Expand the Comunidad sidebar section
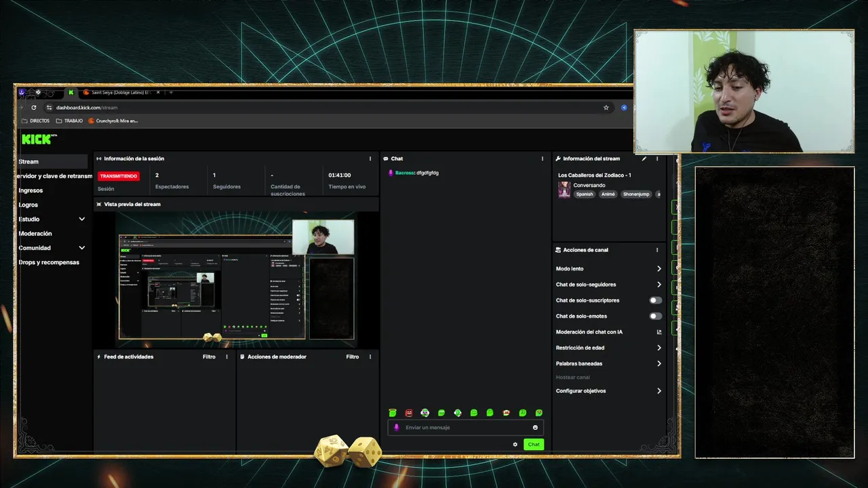 tap(82, 248)
